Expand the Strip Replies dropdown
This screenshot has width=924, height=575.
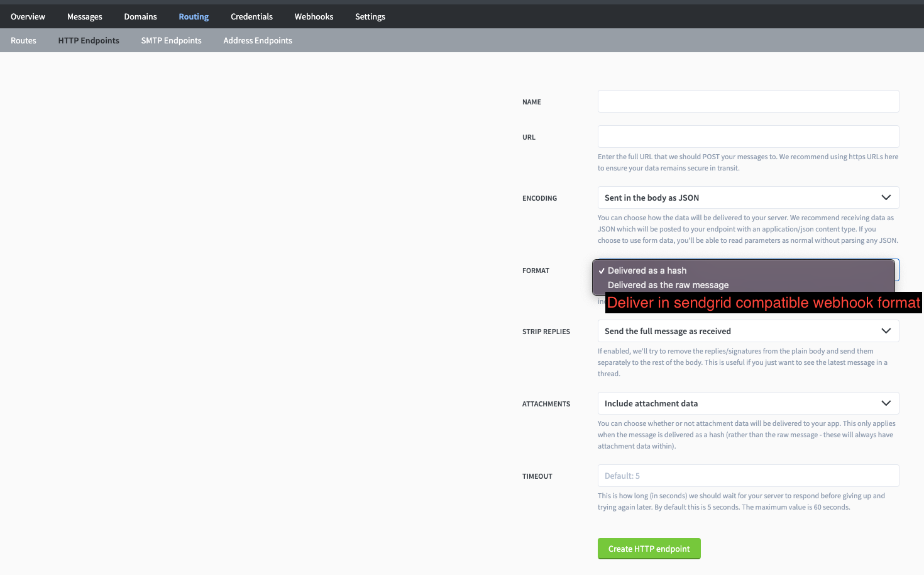click(x=748, y=331)
